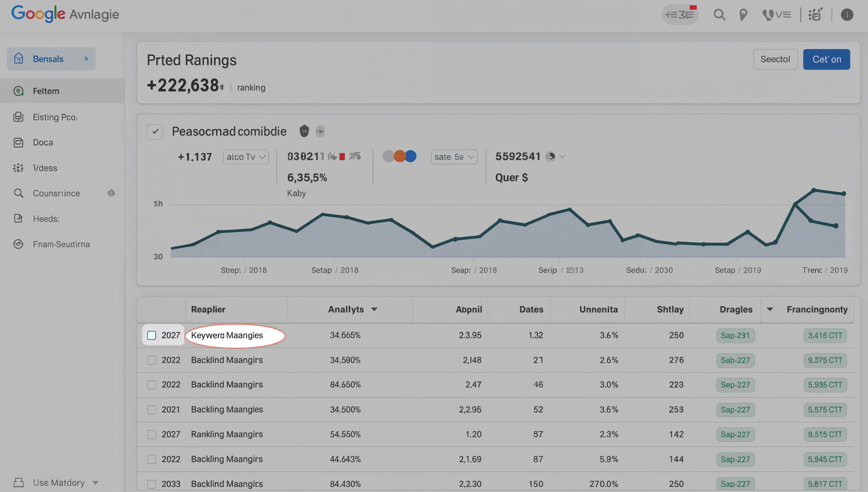Click the Doca document icon in sidebar
The image size is (868, 492).
(x=19, y=142)
